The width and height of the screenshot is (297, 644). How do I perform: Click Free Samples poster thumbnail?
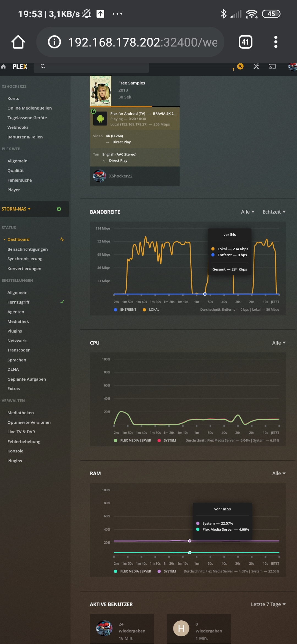[x=101, y=91]
